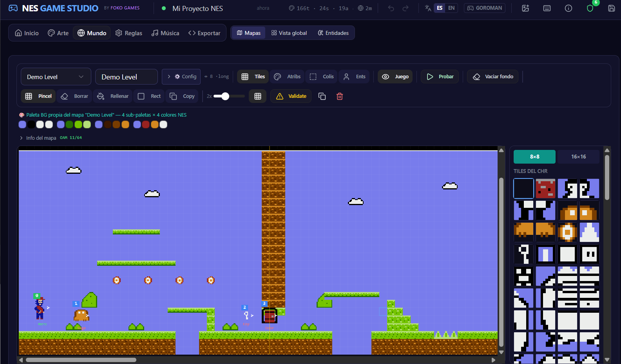621x364 pixels.
Task: Open the Mundo tab
Action: [92, 33]
